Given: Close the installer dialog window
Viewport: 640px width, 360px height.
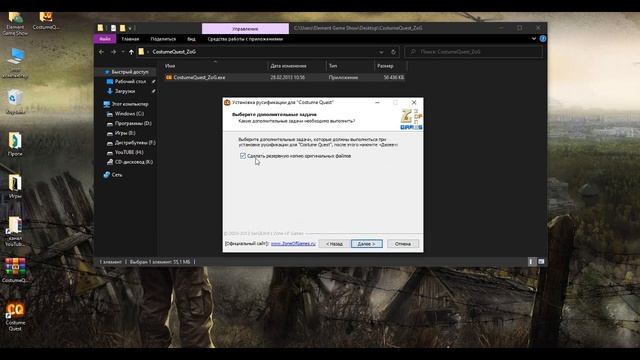Looking at the screenshot, I should click(414, 102).
